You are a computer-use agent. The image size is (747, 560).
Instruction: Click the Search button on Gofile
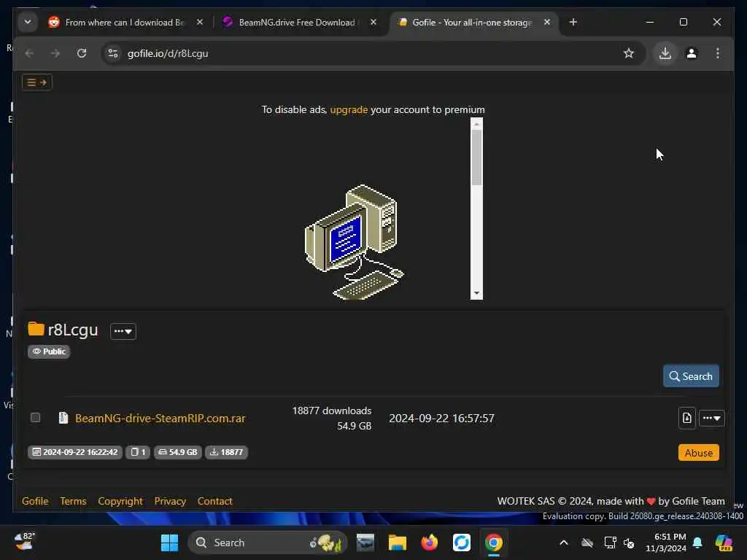pyautogui.click(x=691, y=376)
